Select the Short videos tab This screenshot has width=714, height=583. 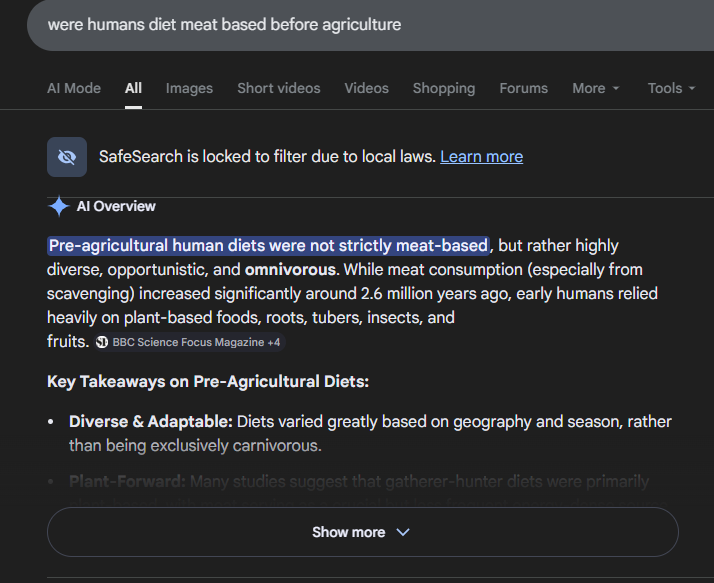pyautogui.click(x=279, y=88)
